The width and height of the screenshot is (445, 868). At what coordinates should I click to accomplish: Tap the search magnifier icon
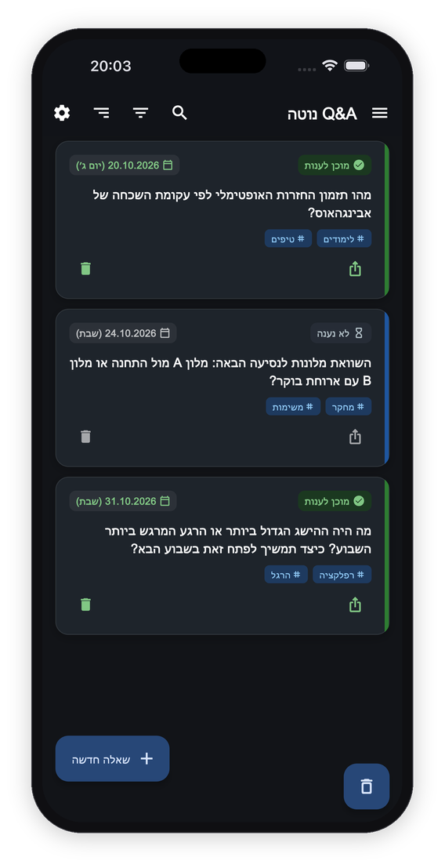(x=179, y=113)
